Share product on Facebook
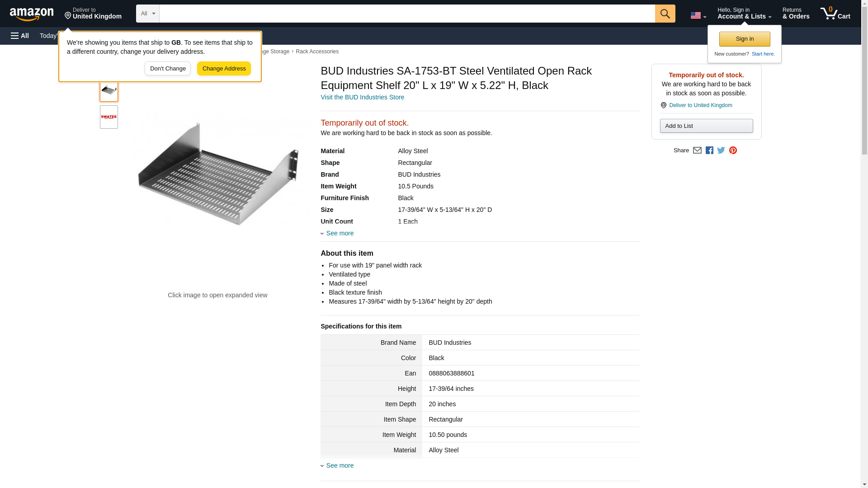The width and height of the screenshot is (868, 488). pyautogui.click(x=709, y=150)
